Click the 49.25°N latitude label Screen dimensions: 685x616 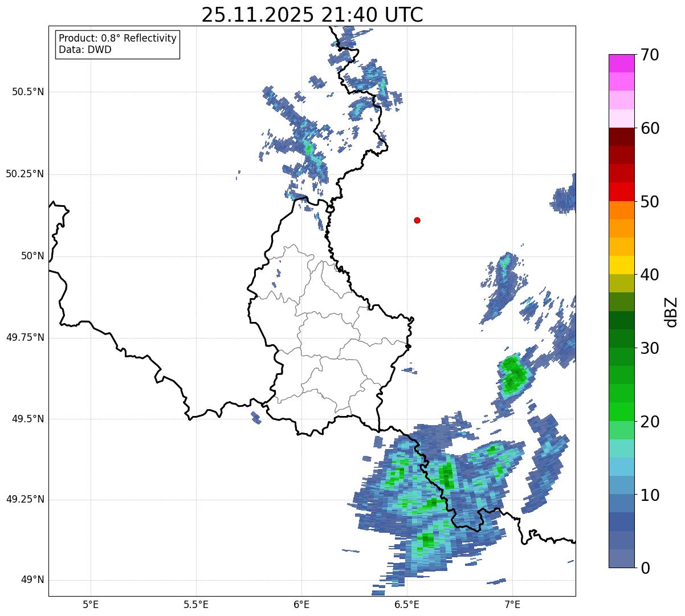pyautogui.click(x=25, y=499)
